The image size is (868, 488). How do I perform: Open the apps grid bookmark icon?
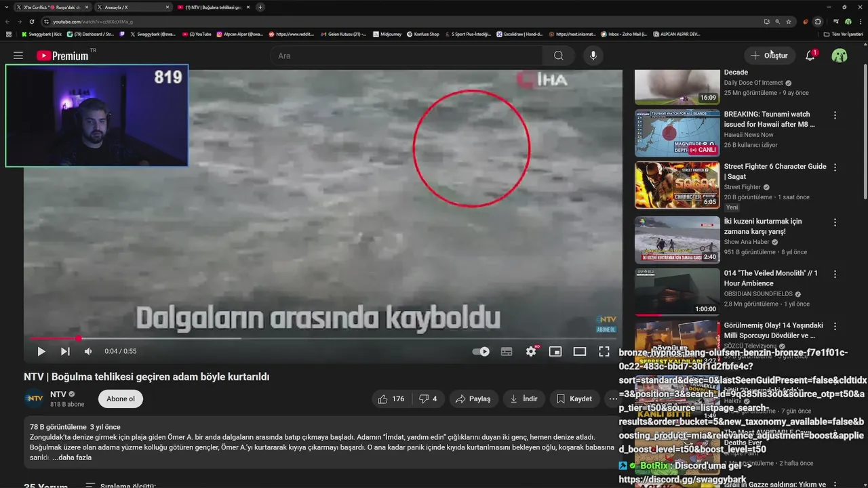[x=8, y=34]
